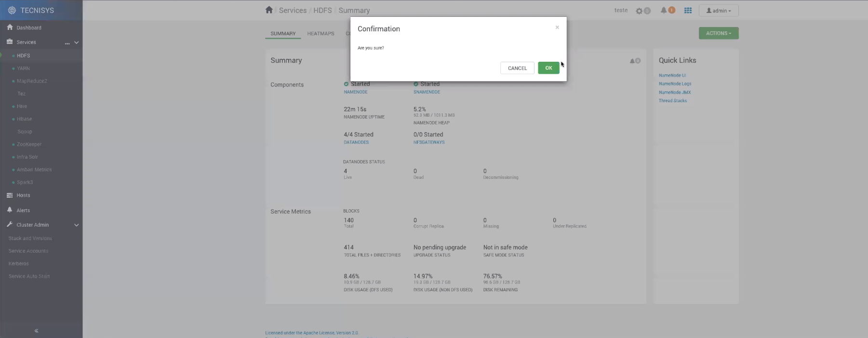This screenshot has width=868, height=338.
Task: Click the TECNISYS logo icon
Action: click(12, 10)
